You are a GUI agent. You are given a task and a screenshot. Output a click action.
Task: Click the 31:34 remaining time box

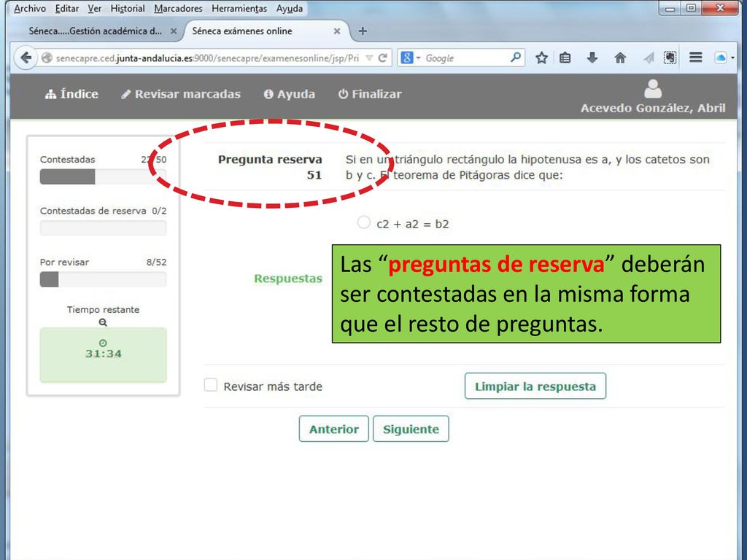click(x=104, y=355)
